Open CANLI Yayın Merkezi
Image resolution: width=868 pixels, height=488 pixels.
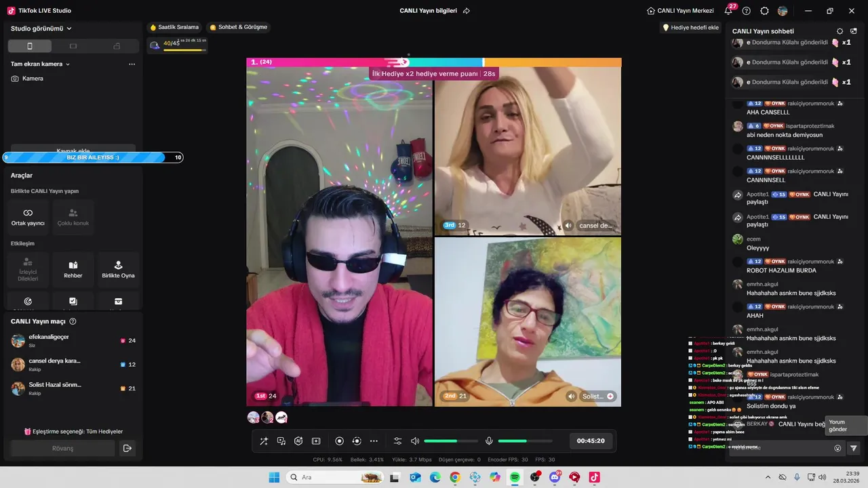680,11
